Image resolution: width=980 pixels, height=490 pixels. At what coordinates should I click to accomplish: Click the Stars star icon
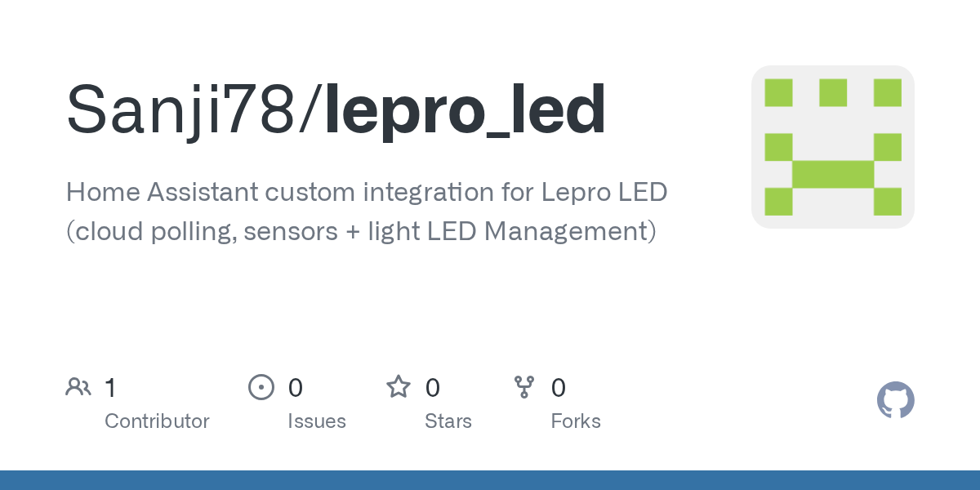(x=399, y=387)
